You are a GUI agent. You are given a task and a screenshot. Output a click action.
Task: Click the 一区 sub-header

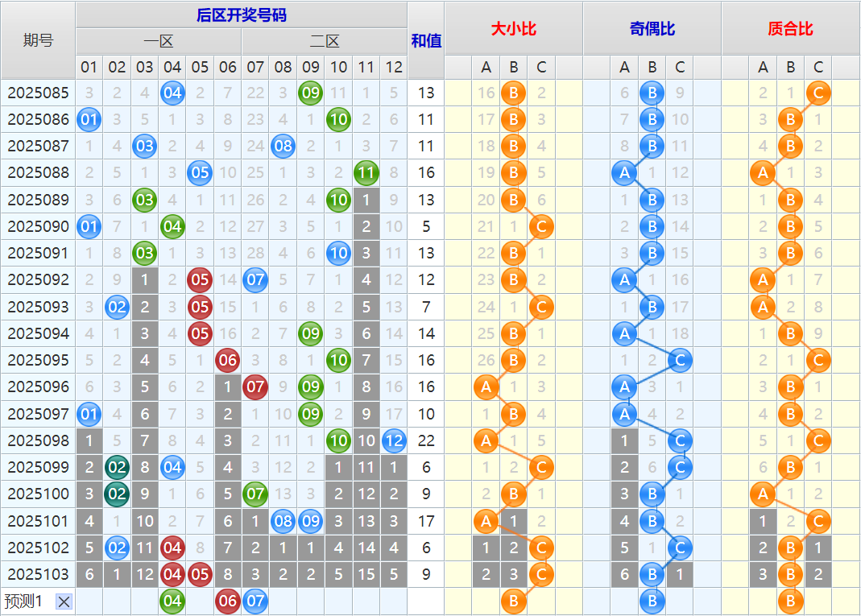159,41
